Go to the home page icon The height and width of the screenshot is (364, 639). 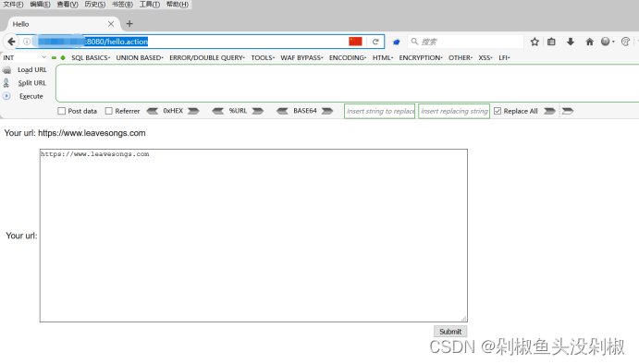(x=589, y=42)
